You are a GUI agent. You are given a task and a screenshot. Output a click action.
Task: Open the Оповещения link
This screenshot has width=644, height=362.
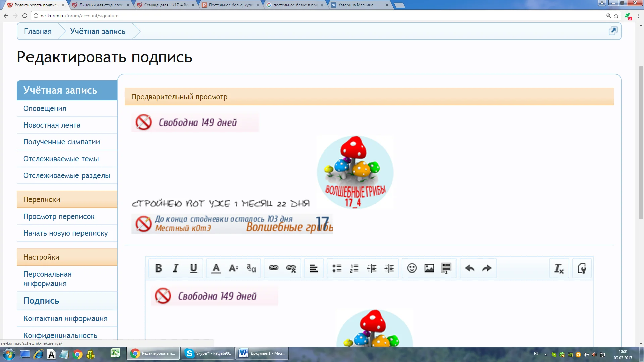(45, 109)
